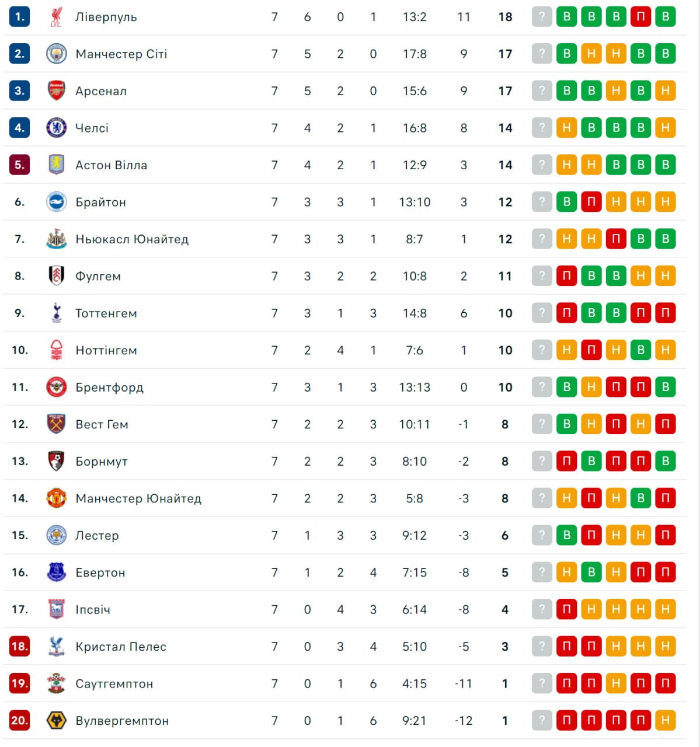
Task: Click the red position badge 18
Action: (19, 647)
